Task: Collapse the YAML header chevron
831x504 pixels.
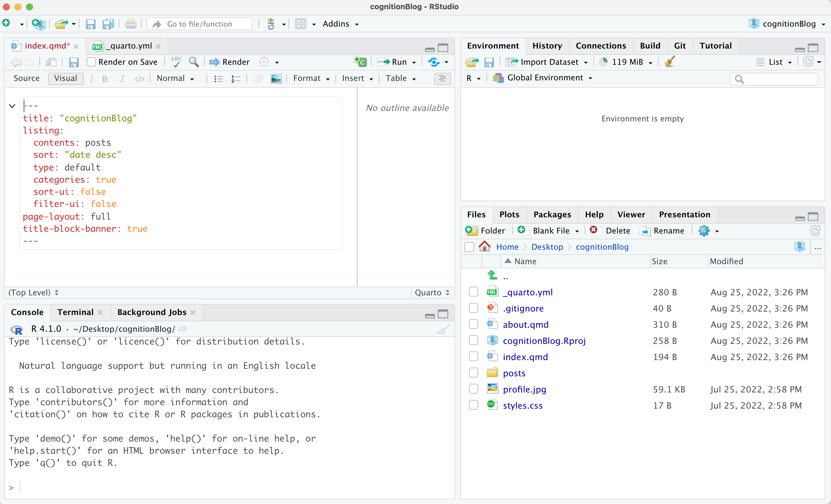Action: (12, 106)
